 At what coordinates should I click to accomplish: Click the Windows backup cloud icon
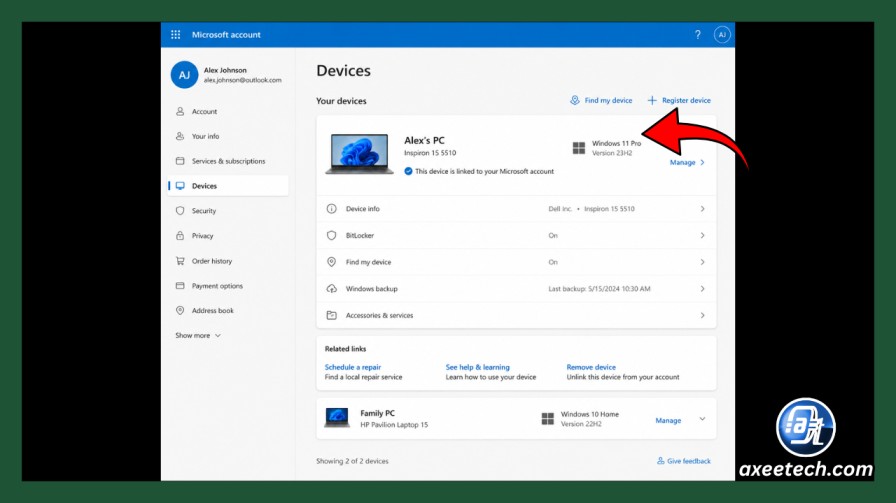point(331,289)
